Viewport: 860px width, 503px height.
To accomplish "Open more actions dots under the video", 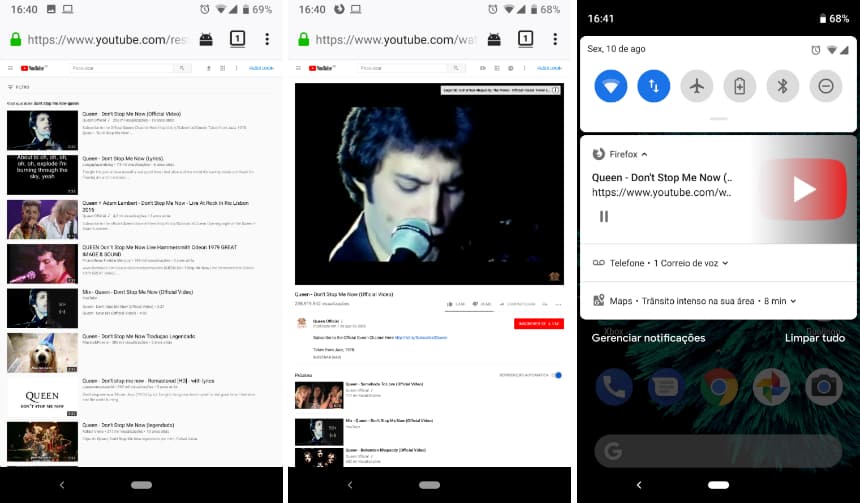I will coord(558,304).
